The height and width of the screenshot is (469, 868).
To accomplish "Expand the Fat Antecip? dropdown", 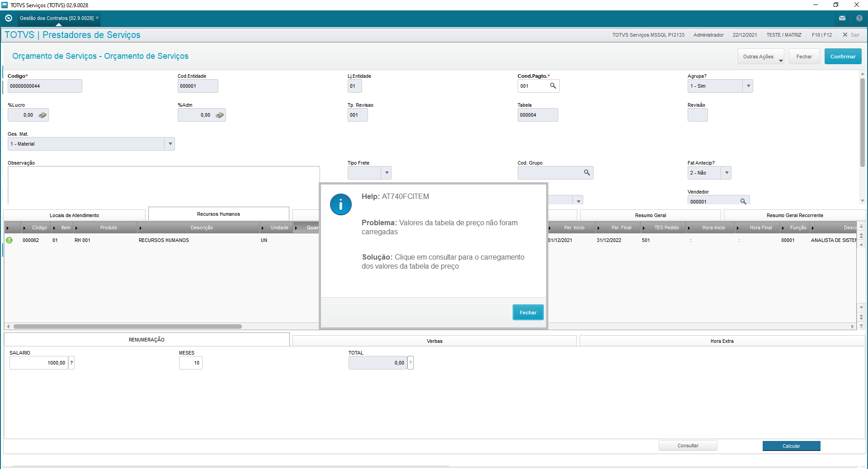I will pos(726,173).
